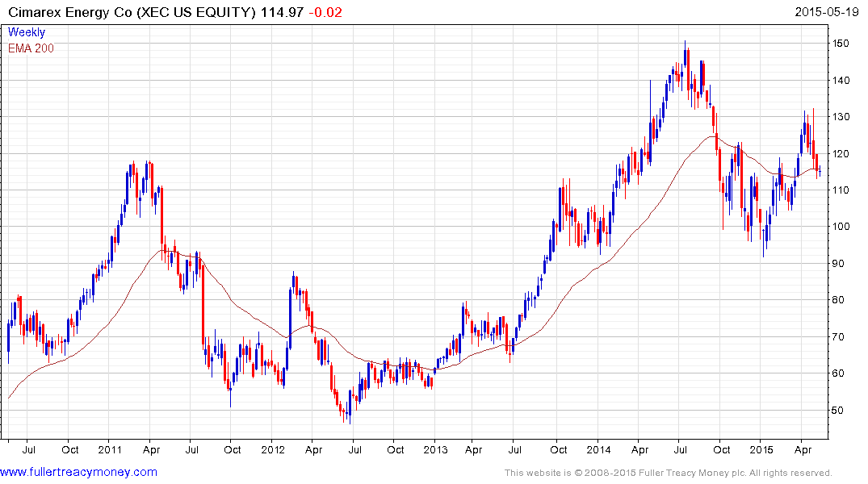The height and width of the screenshot is (484, 868).
Task: Click the 60 price axis label
Action: click(838, 373)
